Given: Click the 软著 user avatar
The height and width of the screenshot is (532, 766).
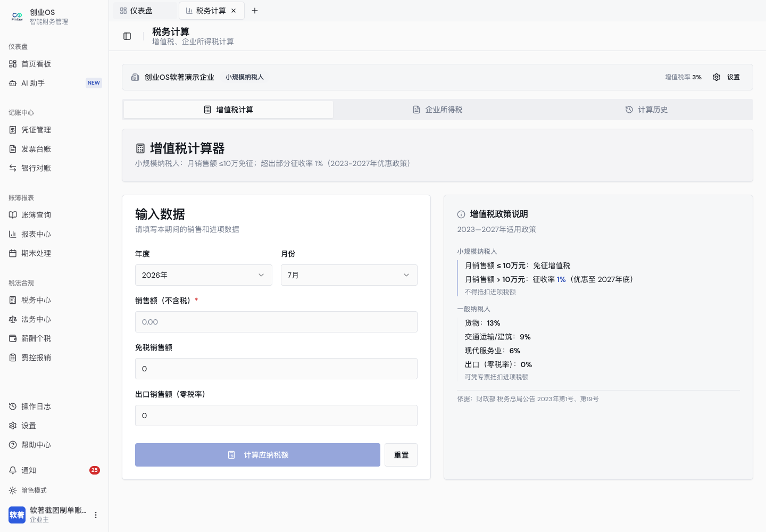Looking at the screenshot, I should click(17, 515).
